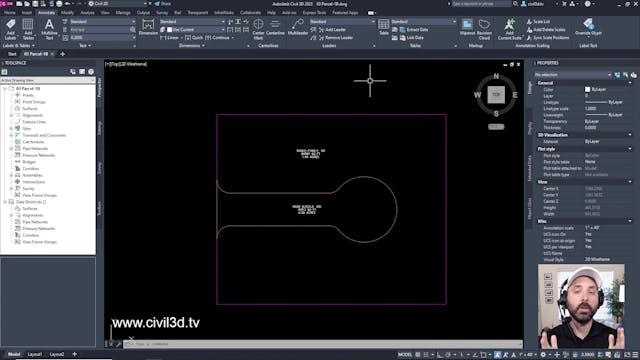Click the ViewCube TOP face

click(x=496, y=95)
